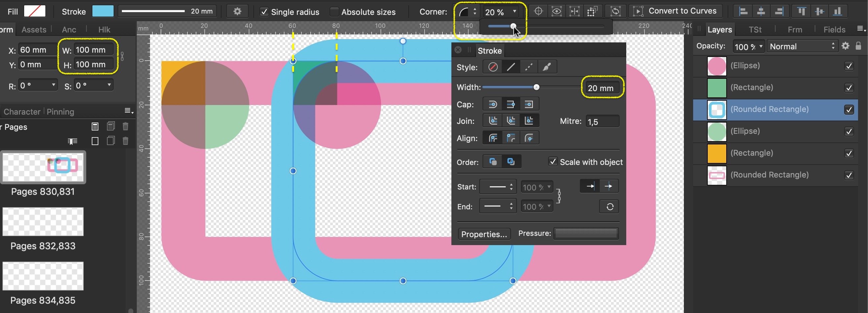Open the Layers panel options menu
The width and height of the screenshot is (868, 313).
coord(861,29)
